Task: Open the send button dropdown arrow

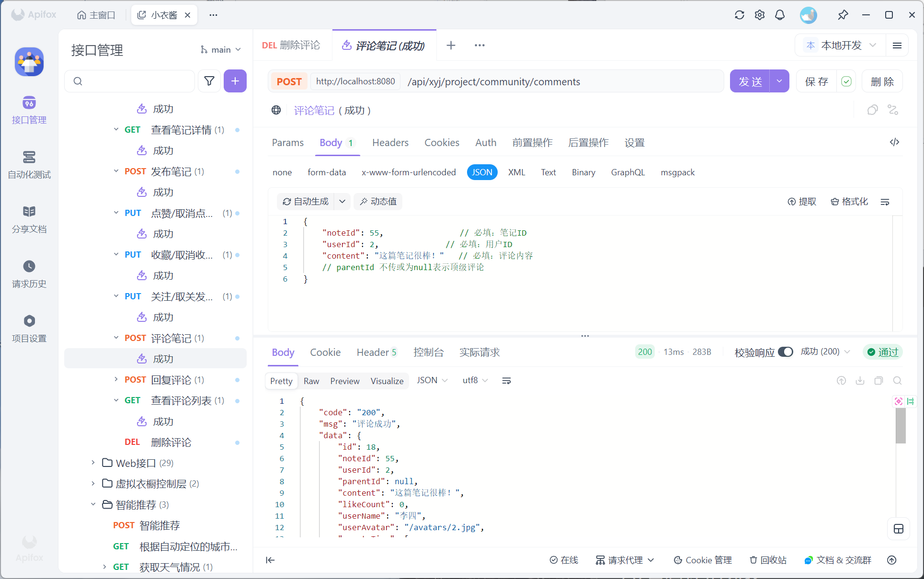Action: pos(779,81)
